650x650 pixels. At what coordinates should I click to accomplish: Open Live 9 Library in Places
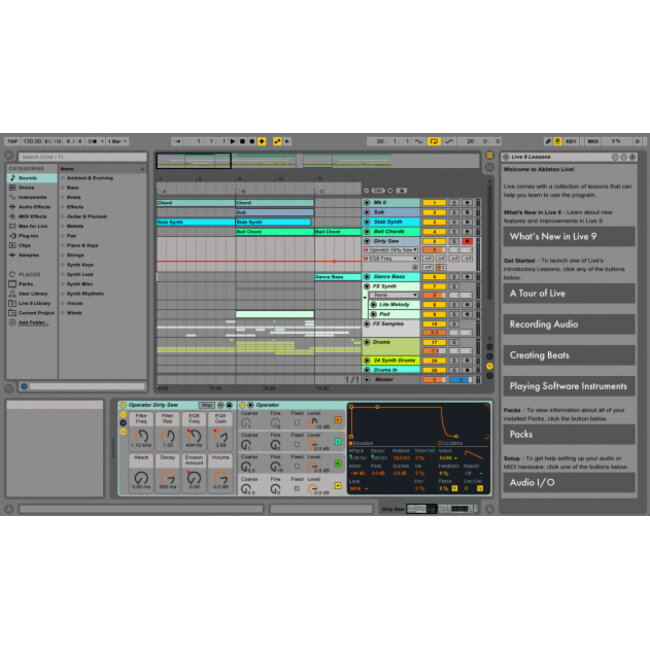click(32, 303)
